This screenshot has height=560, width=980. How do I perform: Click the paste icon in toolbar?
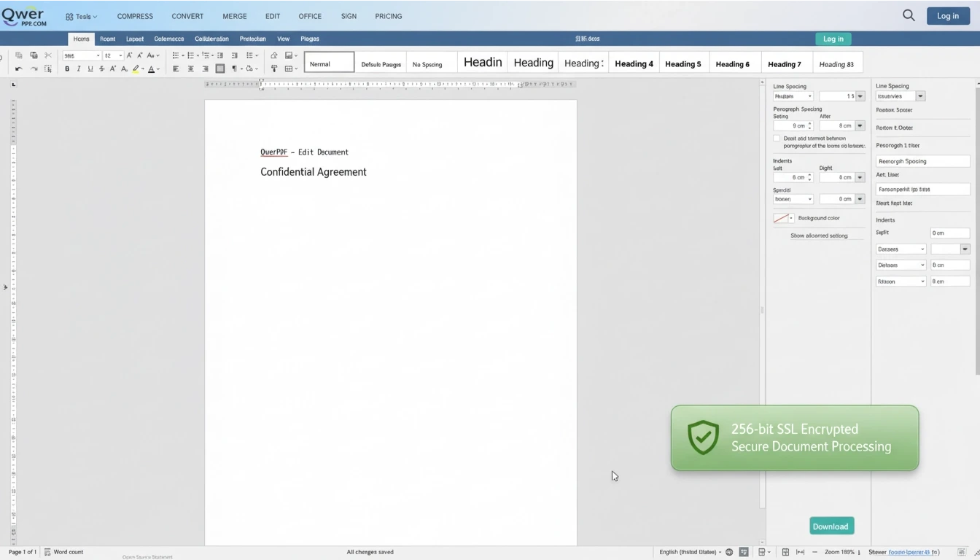tap(34, 55)
